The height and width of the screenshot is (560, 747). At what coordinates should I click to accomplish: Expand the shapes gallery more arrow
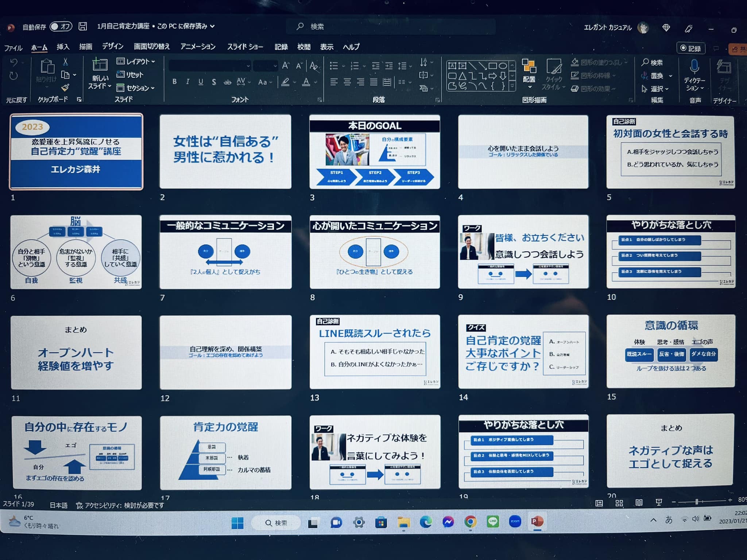(x=512, y=86)
